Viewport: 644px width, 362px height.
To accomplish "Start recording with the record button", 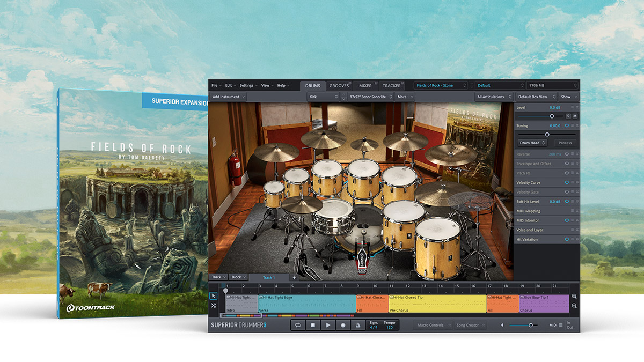I will (x=342, y=325).
